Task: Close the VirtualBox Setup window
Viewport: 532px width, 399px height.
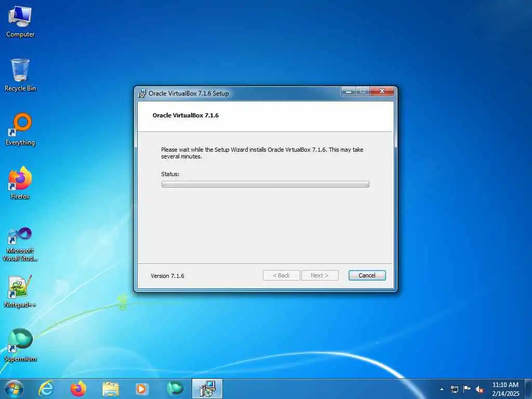Action: [382, 91]
